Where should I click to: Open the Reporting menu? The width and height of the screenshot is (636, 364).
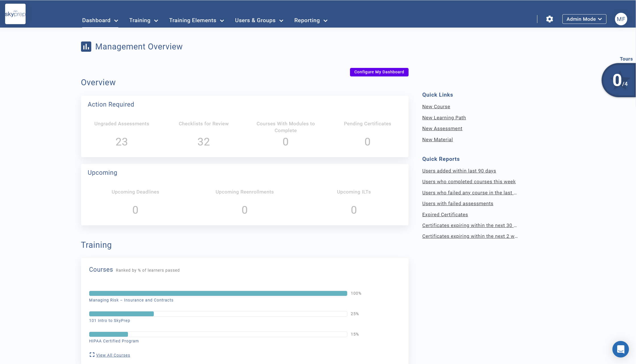coord(310,20)
